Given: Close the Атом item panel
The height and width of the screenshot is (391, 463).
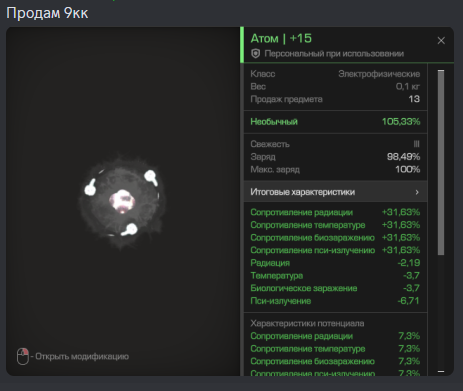Looking at the screenshot, I should [441, 41].
